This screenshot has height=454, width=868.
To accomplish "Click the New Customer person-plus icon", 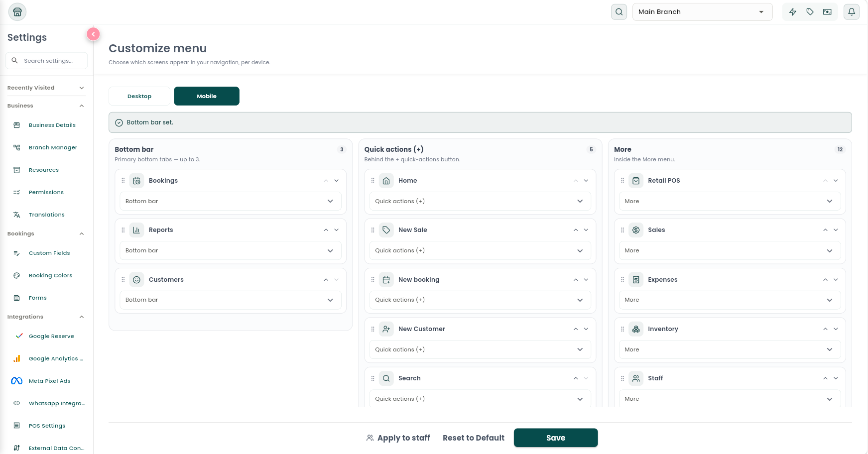I will (386, 329).
